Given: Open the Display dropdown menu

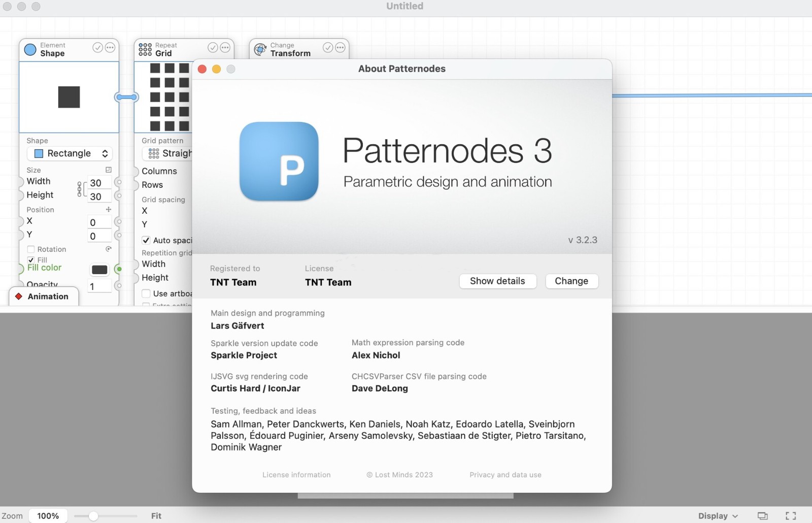Looking at the screenshot, I should pyautogui.click(x=718, y=516).
